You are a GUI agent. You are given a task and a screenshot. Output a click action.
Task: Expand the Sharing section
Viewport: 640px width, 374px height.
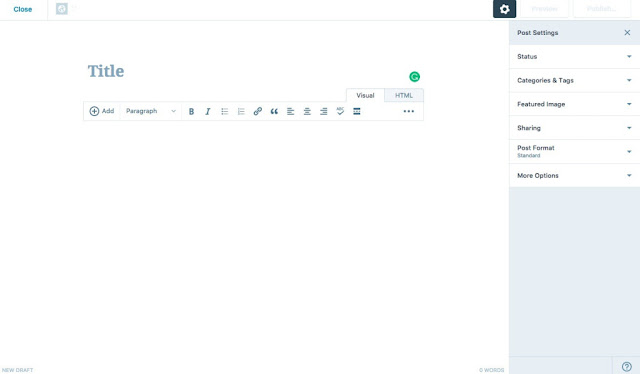pyautogui.click(x=574, y=128)
